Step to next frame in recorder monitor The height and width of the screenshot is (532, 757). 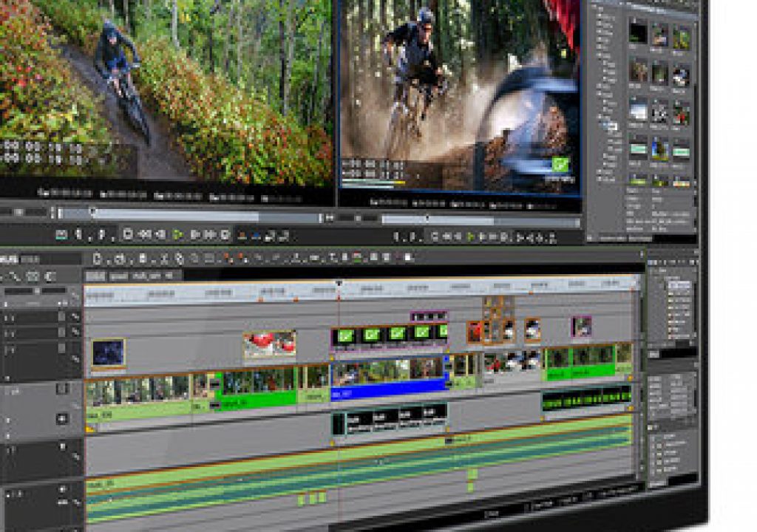(483, 237)
